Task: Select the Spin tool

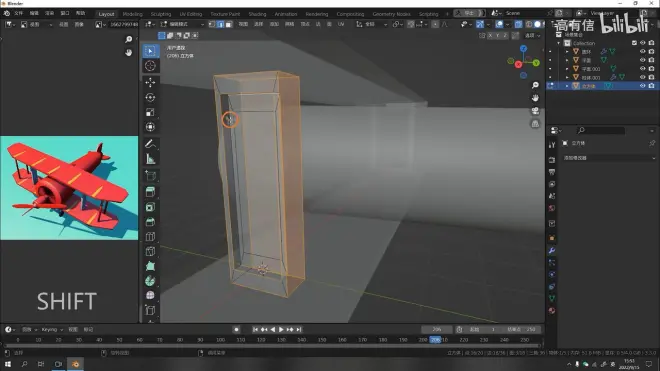Action: coord(150,281)
